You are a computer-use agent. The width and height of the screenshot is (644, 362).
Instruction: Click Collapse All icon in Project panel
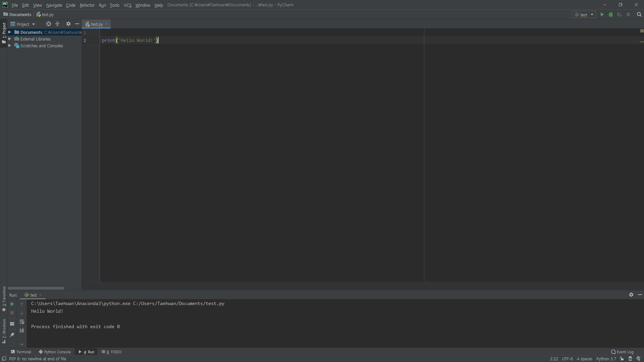tap(57, 24)
